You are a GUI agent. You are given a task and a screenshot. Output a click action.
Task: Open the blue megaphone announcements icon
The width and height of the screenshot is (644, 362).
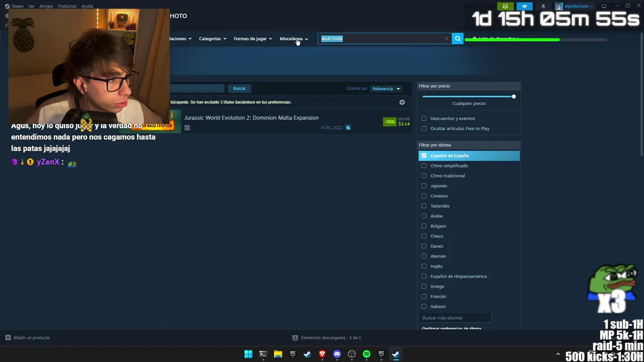[x=524, y=6]
